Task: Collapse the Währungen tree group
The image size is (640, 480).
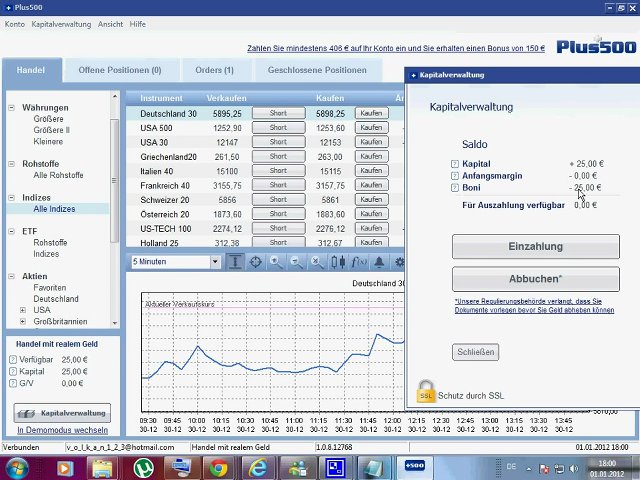Action: pyautogui.click(x=12, y=108)
